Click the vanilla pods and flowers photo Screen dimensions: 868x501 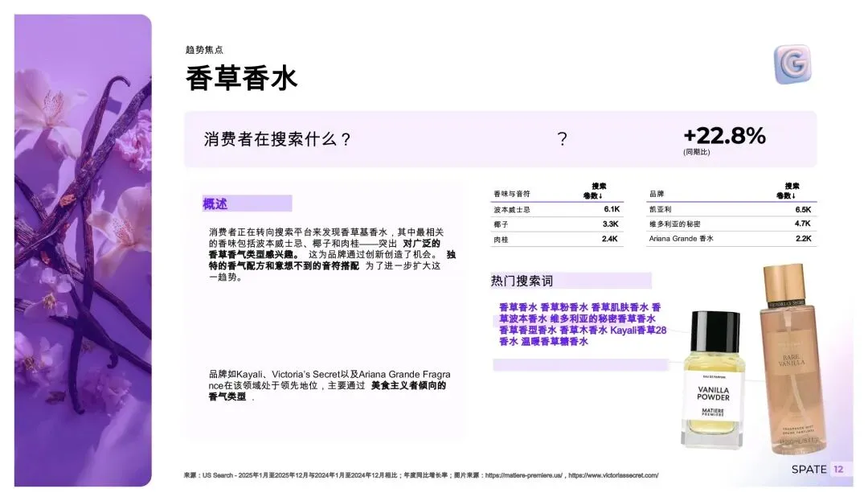[x=83, y=250]
